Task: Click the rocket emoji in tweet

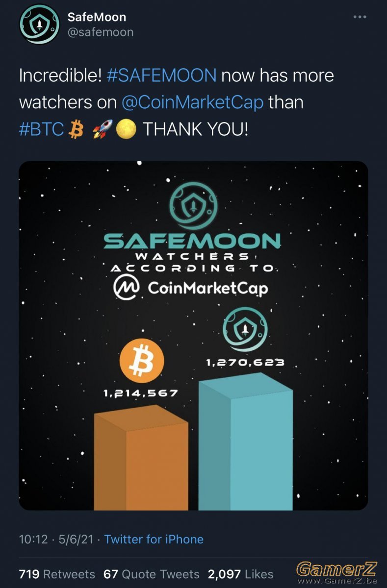Action: 103,129
